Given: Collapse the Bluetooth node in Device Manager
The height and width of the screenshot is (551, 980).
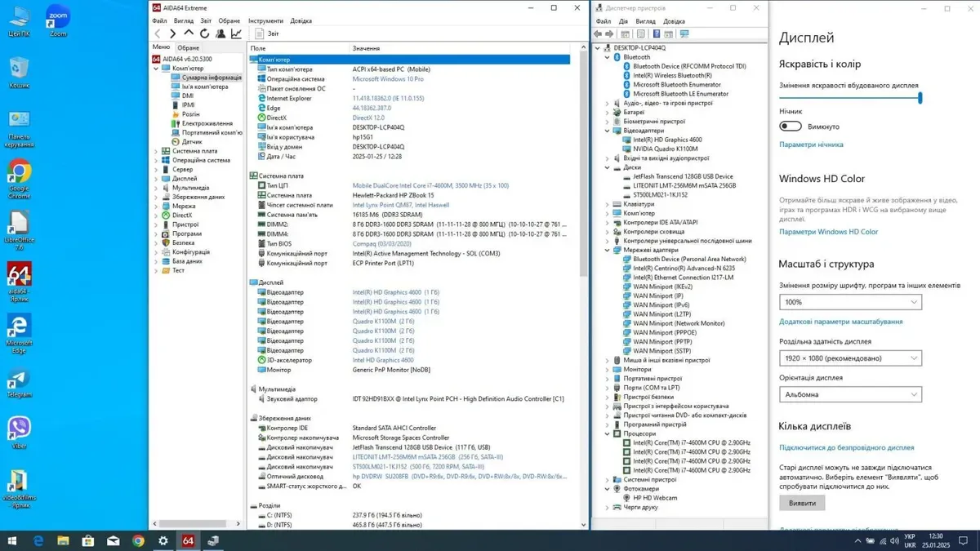Looking at the screenshot, I should point(607,57).
